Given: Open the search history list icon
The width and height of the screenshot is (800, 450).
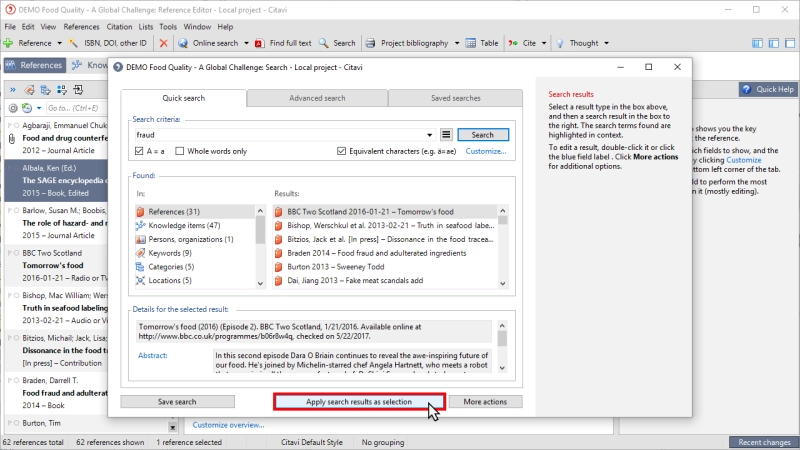Looking at the screenshot, I should tap(446, 135).
